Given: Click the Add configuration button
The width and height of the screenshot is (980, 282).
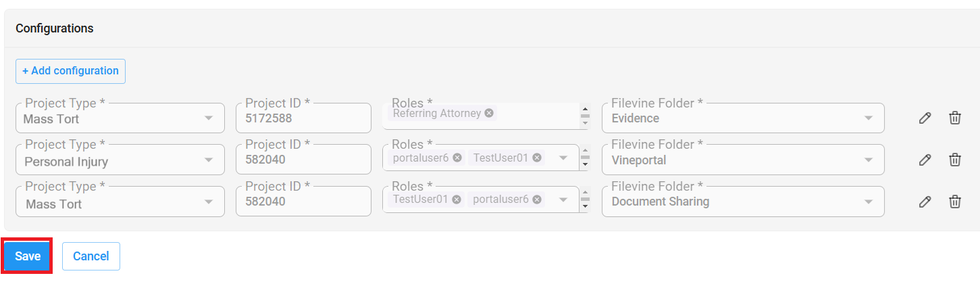Looking at the screenshot, I should 70,71.
